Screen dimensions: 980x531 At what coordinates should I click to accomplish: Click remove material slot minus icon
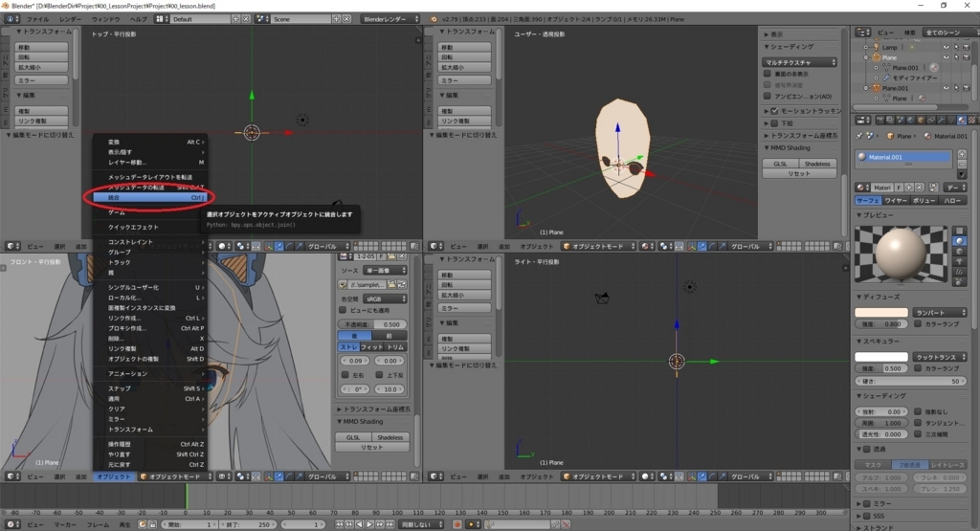[962, 164]
